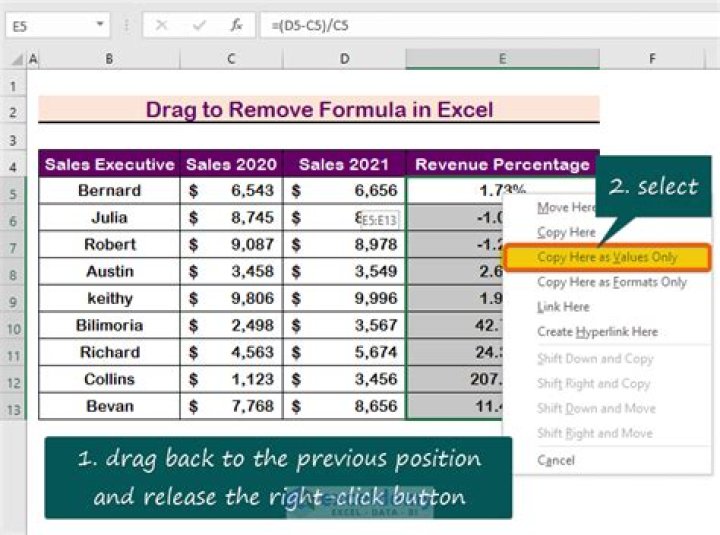This screenshot has height=535, width=720.
Task: Click Austin's Sales 2021 value 3,549
Action: [x=344, y=271]
